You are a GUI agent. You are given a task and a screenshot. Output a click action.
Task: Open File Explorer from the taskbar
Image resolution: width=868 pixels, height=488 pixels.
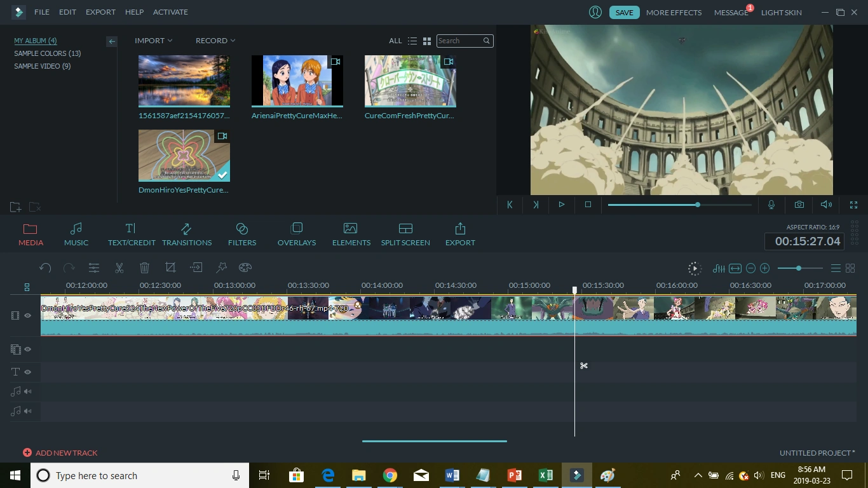359,475
